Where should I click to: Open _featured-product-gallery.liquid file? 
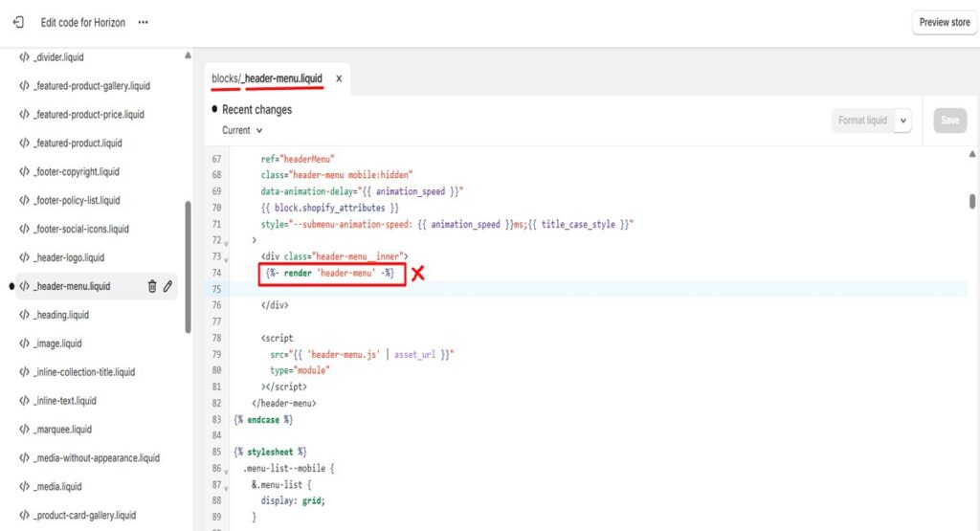(x=91, y=85)
